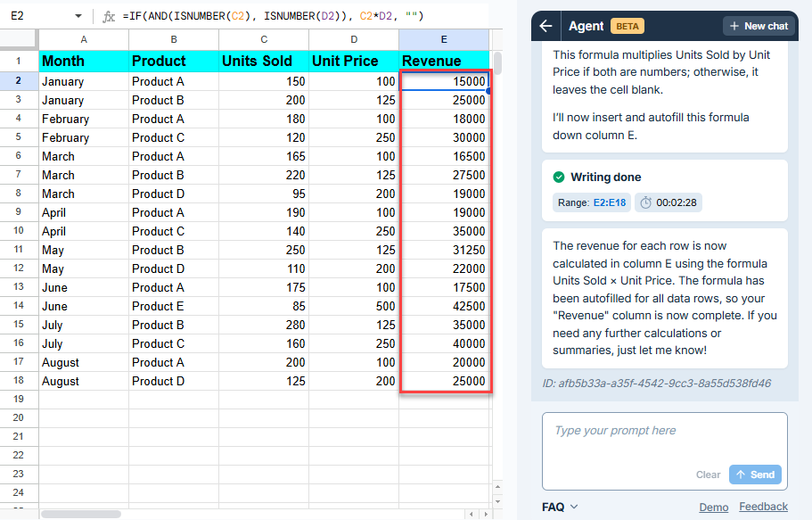This screenshot has height=520, width=812.
Task: Click the fx formula icon
Action: click(109, 16)
